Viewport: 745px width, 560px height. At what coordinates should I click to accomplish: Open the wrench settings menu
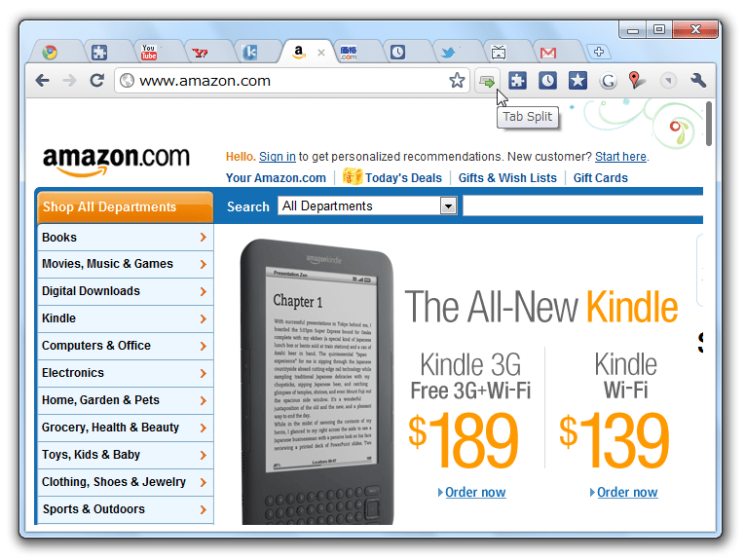pos(697,80)
